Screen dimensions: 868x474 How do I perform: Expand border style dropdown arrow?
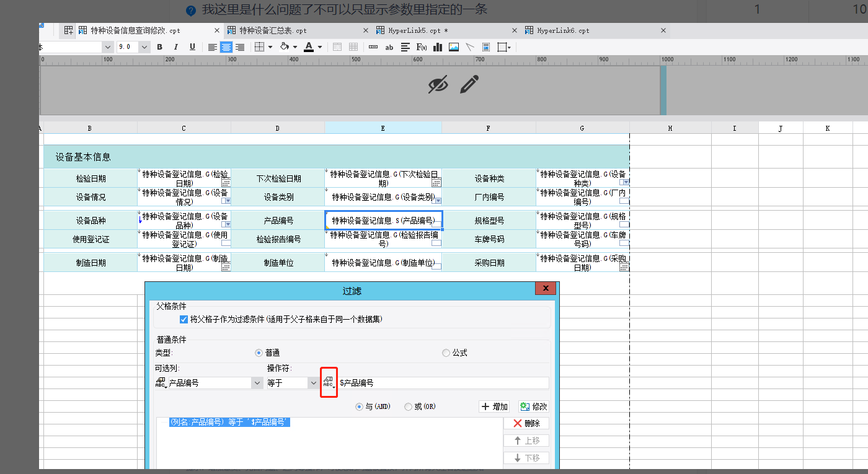tap(270, 47)
